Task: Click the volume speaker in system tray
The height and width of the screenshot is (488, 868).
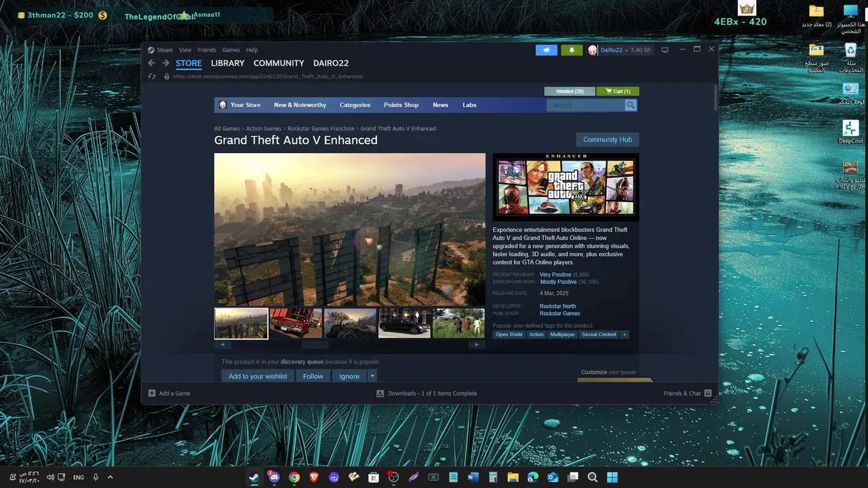Action: point(50,477)
